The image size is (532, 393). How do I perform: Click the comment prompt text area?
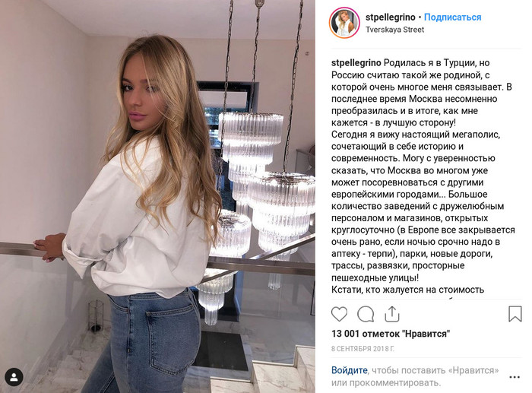(415, 376)
